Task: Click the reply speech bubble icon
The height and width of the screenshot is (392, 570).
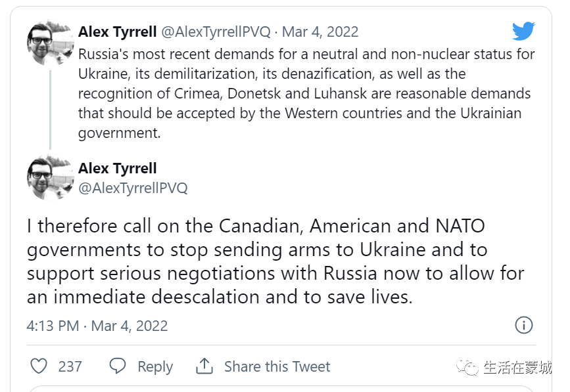Action: (x=118, y=366)
